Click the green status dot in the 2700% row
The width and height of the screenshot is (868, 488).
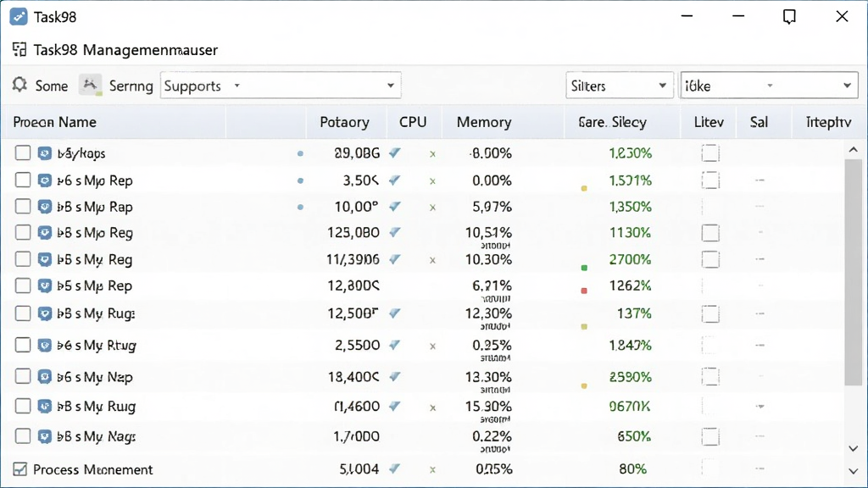pos(584,268)
